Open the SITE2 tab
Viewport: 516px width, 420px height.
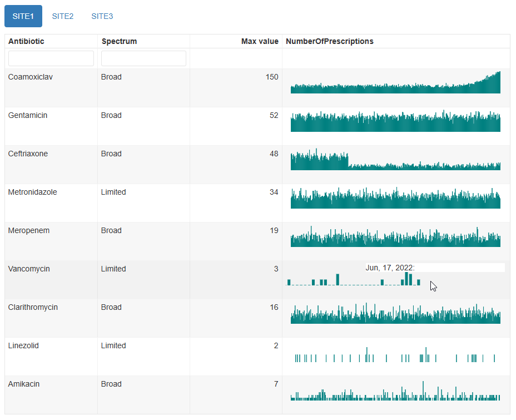tap(63, 16)
